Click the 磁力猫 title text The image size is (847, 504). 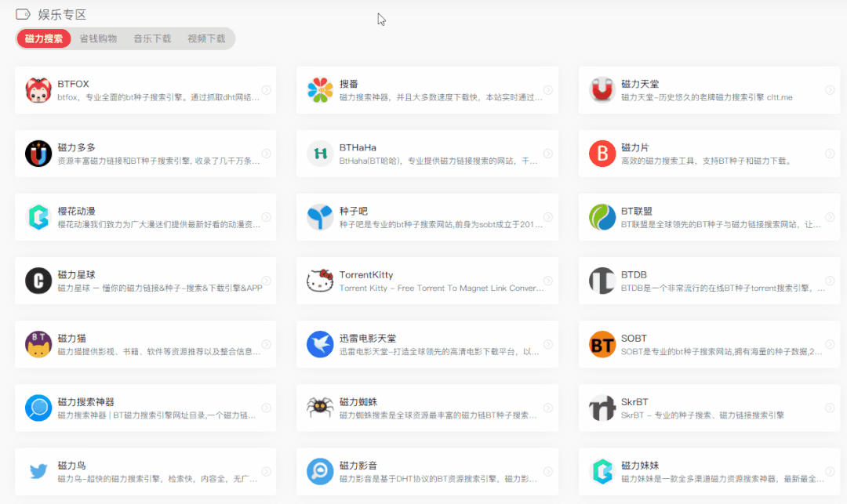coord(71,339)
